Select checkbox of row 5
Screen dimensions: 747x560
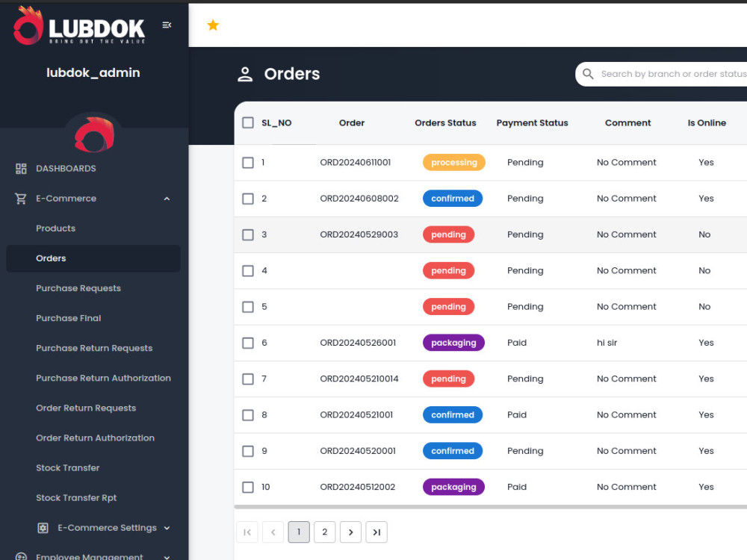pos(248,307)
